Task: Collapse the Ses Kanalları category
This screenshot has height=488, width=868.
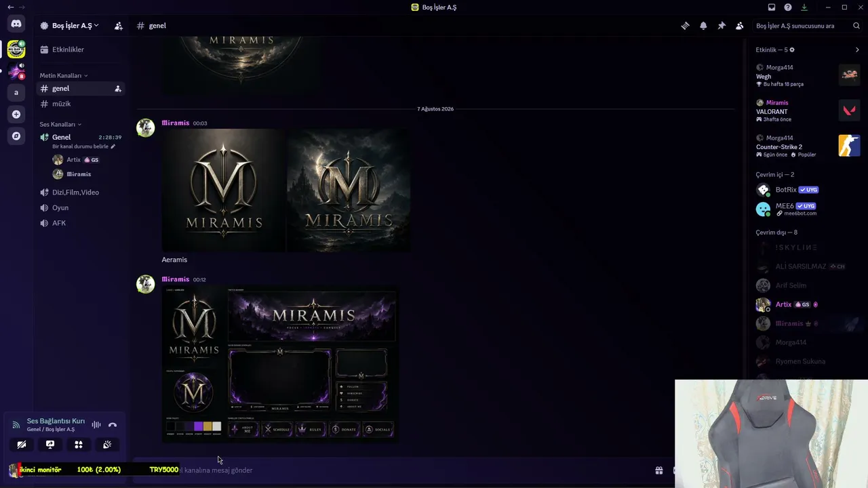Action: [x=60, y=125]
